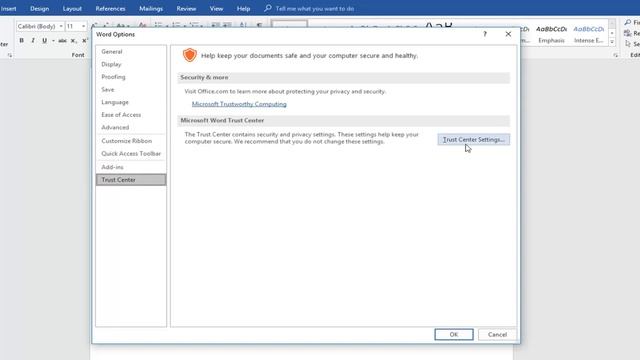Confirm Word Options with OK
The image size is (640, 360).
click(454, 334)
